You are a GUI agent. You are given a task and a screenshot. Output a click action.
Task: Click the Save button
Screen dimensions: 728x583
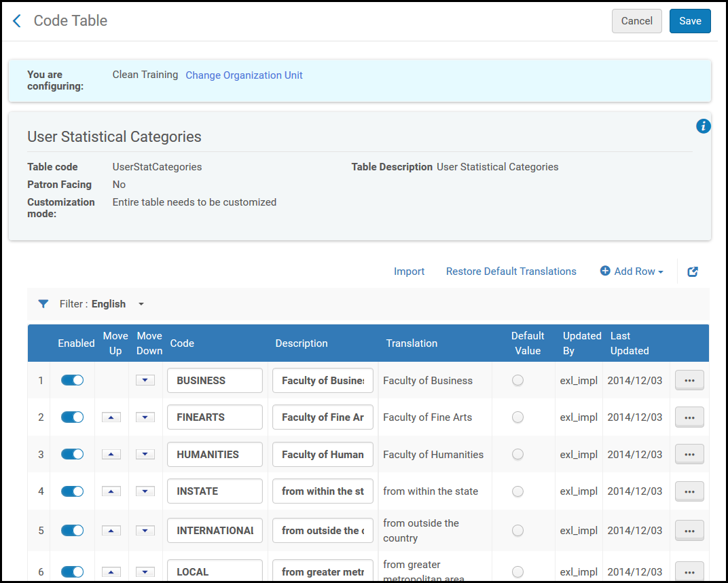click(690, 21)
